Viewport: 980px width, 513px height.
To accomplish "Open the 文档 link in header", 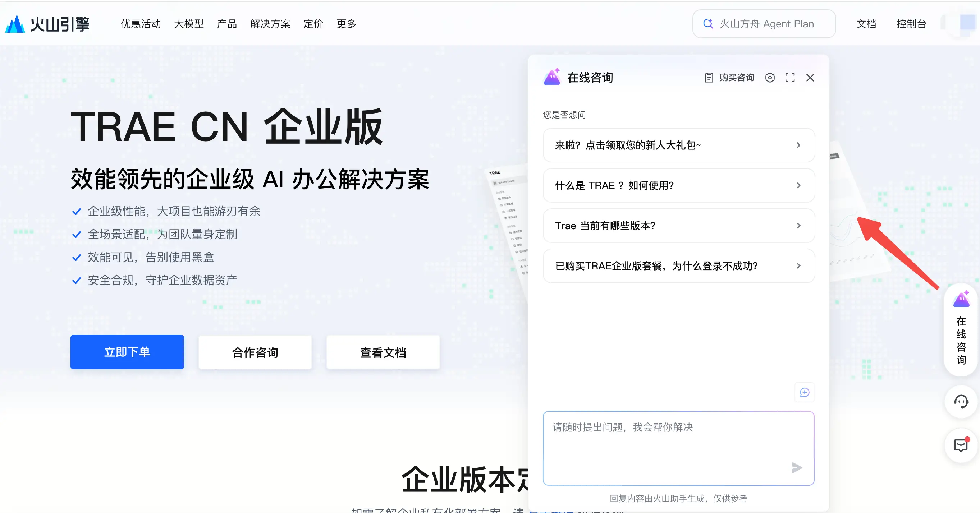I will point(866,24).
